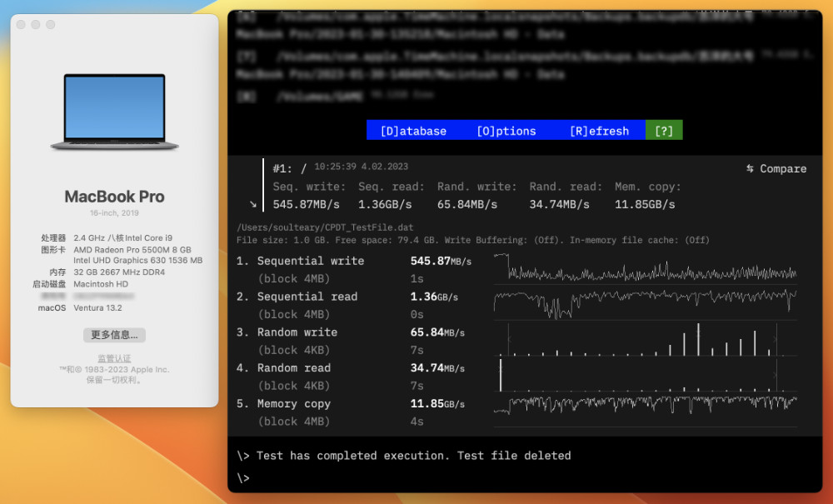Click startup disk value 'Macintosh HD'
Image resolution: width=833 pixels, height=504 pixels.
[x=101, y=284]
